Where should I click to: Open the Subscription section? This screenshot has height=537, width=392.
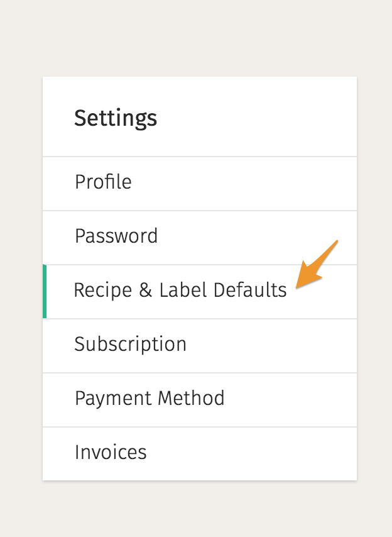pos(200,346)
